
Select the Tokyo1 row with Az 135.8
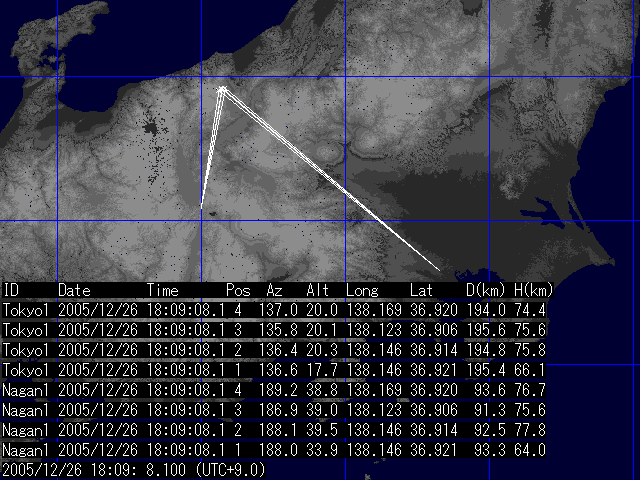[274, 330]
